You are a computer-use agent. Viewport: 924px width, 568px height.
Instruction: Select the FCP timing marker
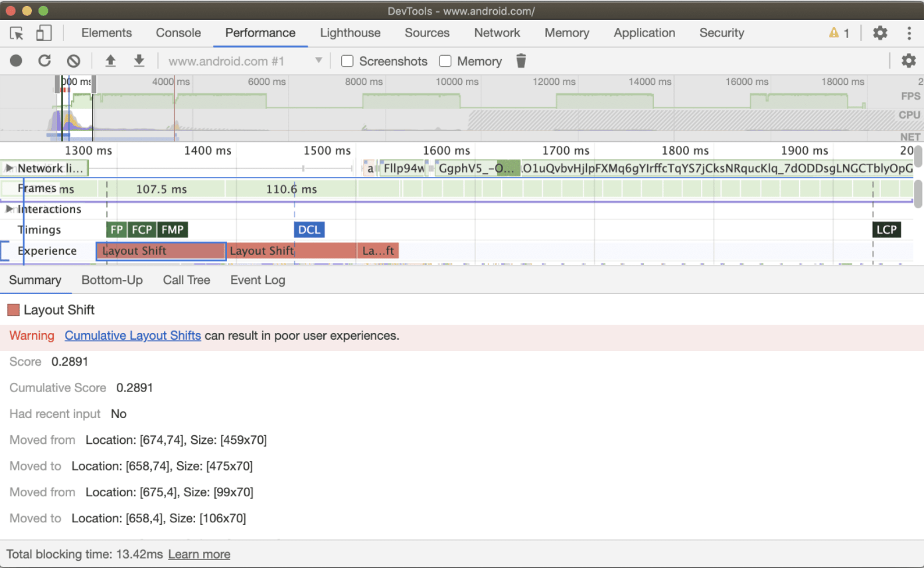click(x=142, y=230)
